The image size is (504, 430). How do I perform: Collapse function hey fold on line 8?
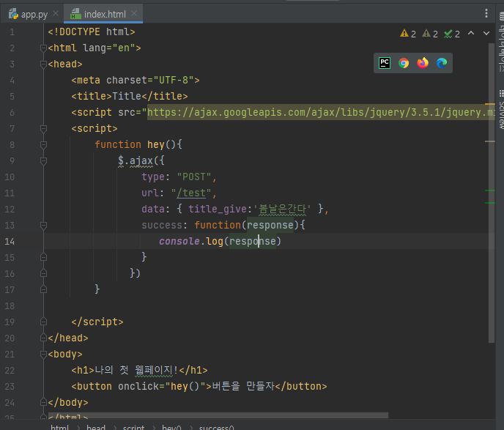pyautogui.click(x=43, y=144)
